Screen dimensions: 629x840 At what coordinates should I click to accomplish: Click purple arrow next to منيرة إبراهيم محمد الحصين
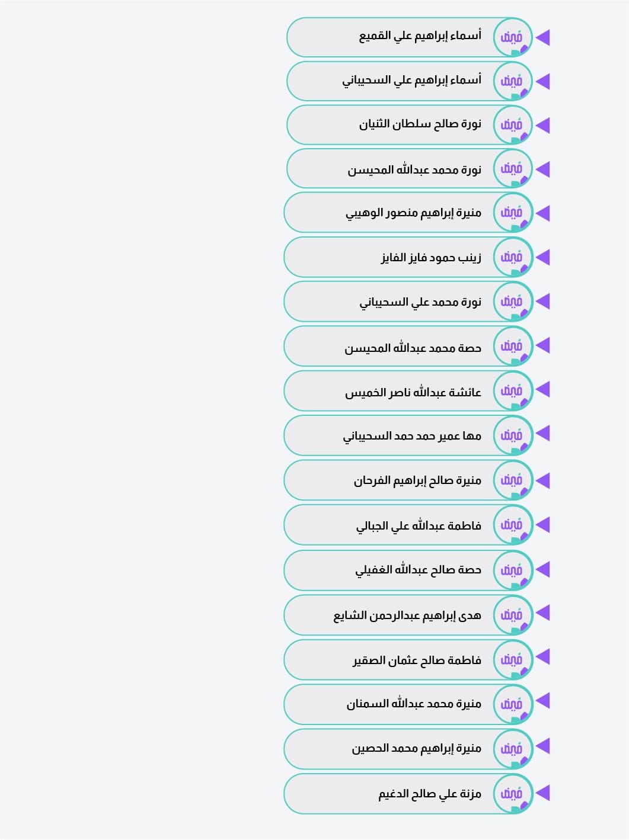click(x=542, y=746)
